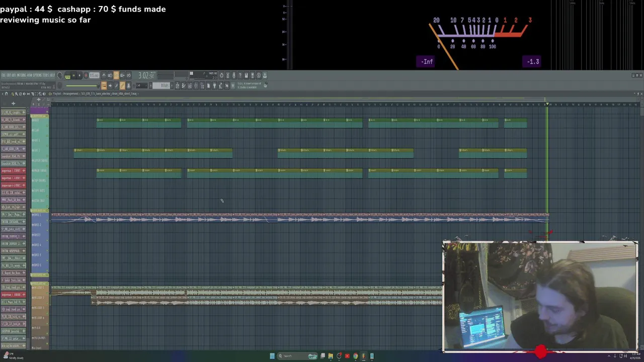Enable auto scrolling arrow icon

[x=110, y=85]
